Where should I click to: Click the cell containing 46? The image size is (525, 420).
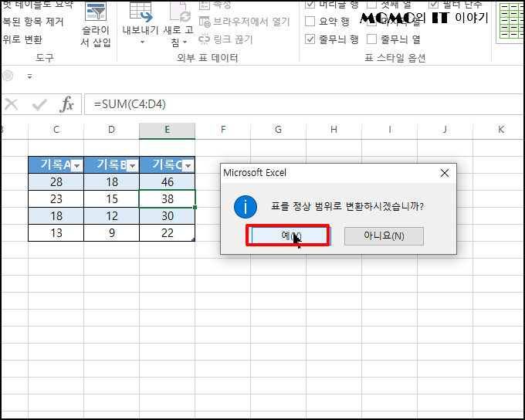pos(167,182)
